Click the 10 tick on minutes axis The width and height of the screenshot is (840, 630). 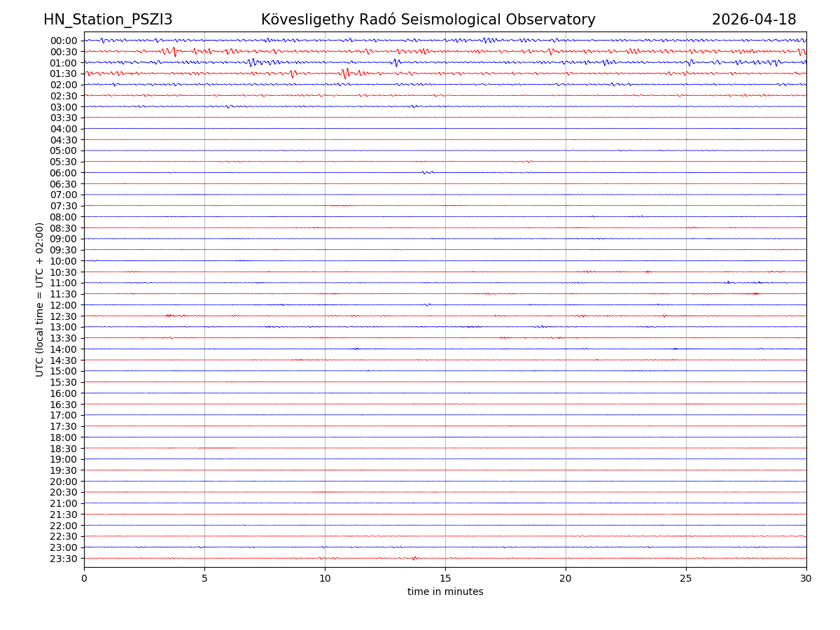[x=325, y=578]
